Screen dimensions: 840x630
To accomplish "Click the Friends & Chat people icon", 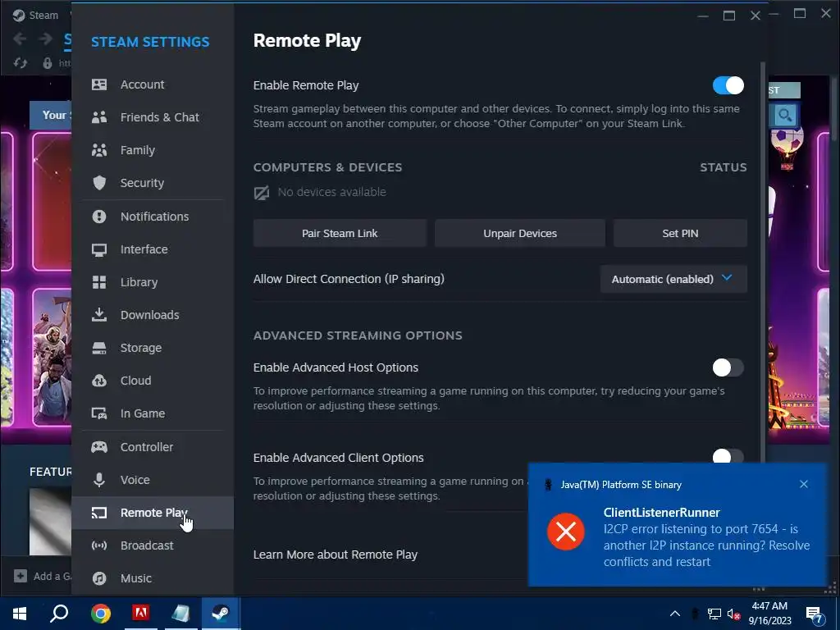I will (x=99, y=117).
